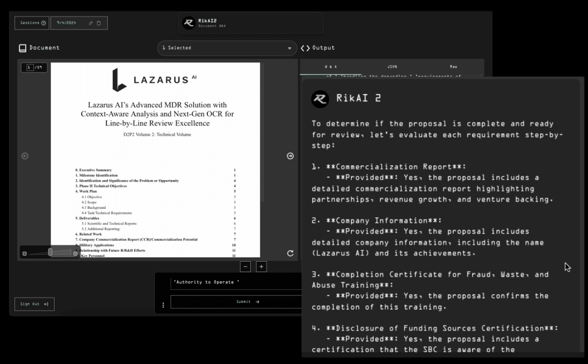
Task: Switch to the JSON tab
Action: pyautogui.click(x=392, y=66)
